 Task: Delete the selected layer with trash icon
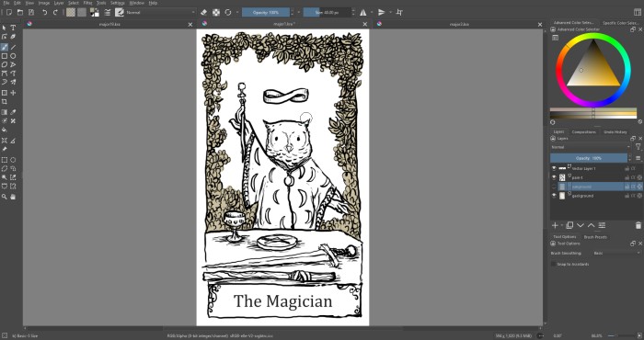coord(638,225)
